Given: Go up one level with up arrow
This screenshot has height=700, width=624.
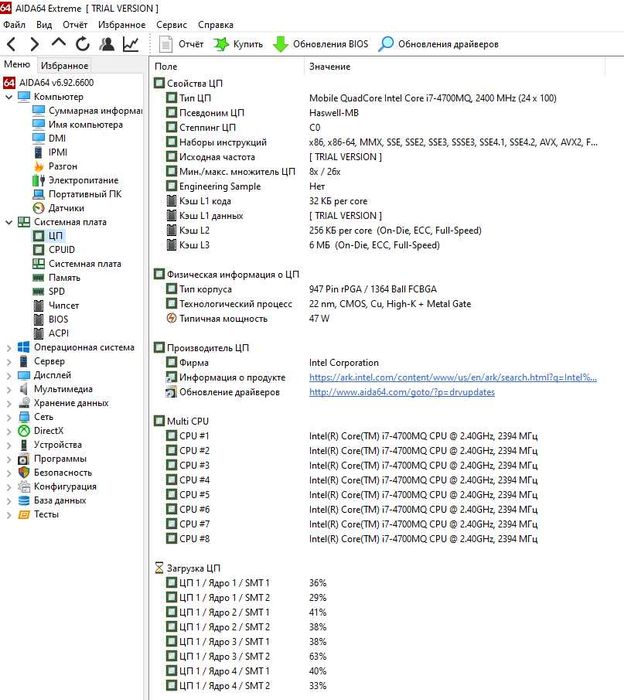Looking at the screenshot, I should [x=58, y=43].
